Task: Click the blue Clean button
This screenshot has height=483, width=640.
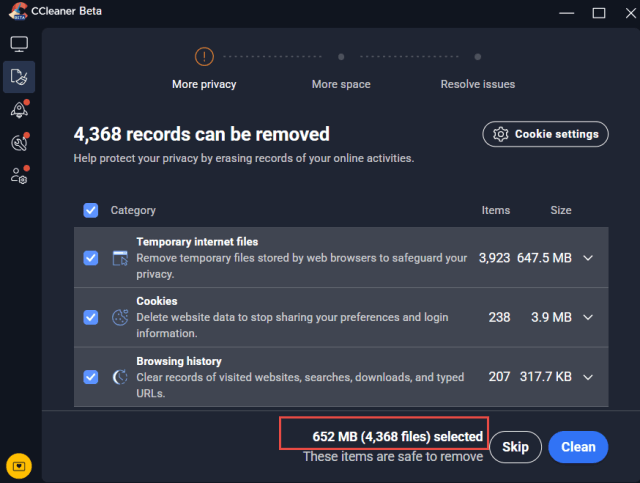Action: pos(578,447)
